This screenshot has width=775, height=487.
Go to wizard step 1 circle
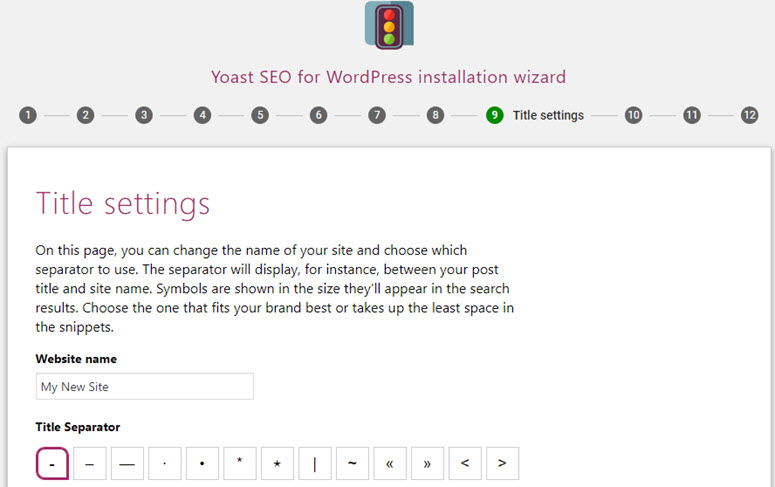pyautogui.click(x=28, y=115)
